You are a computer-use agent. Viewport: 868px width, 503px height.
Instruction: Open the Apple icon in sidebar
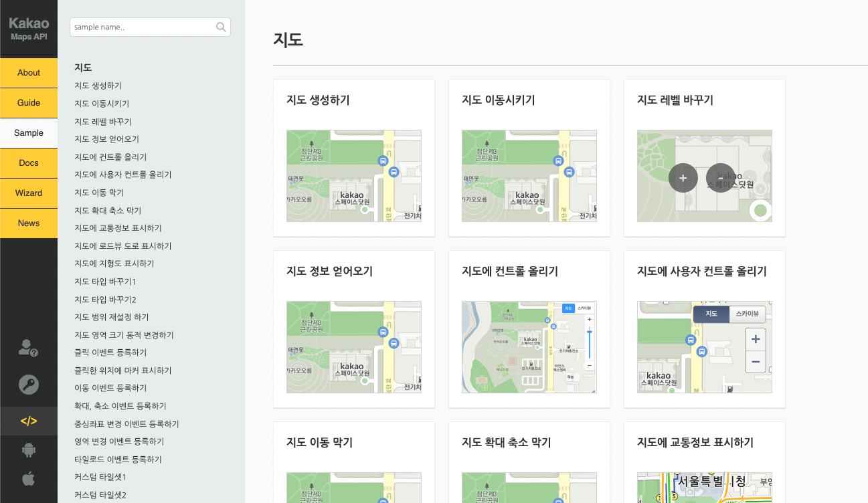(x=29, y=478)
